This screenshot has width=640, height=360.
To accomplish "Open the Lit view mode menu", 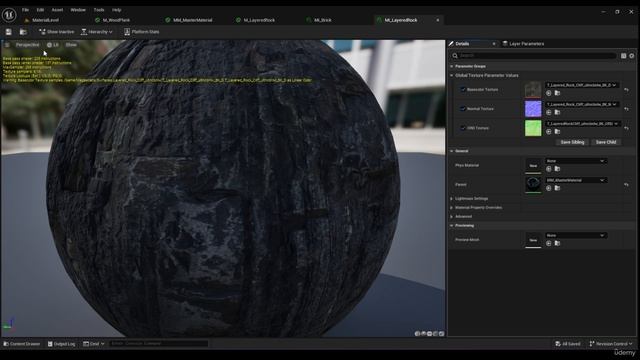I will pos(53,45).
